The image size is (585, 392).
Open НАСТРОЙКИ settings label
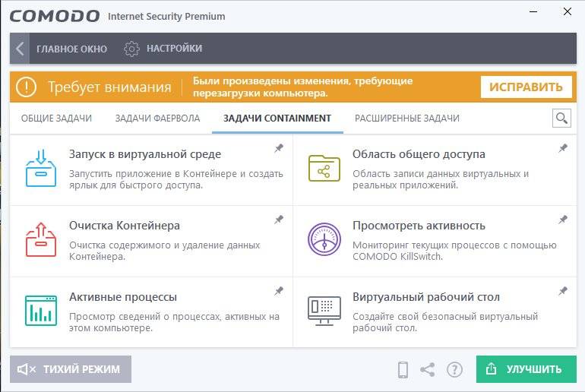coord(174,49)
